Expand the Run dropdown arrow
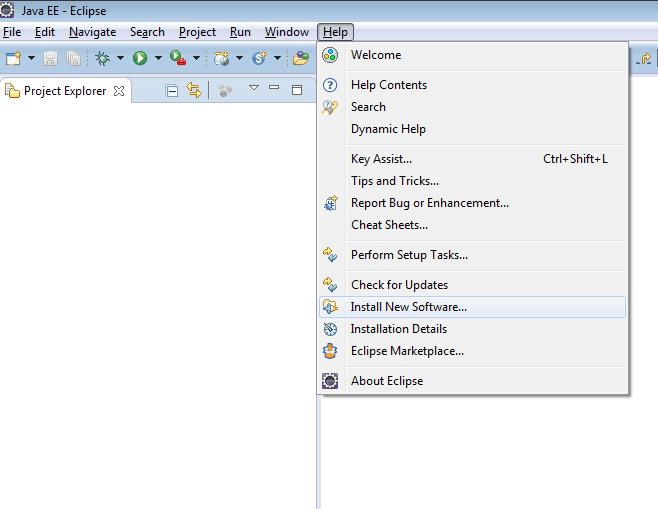 (158, 58)
